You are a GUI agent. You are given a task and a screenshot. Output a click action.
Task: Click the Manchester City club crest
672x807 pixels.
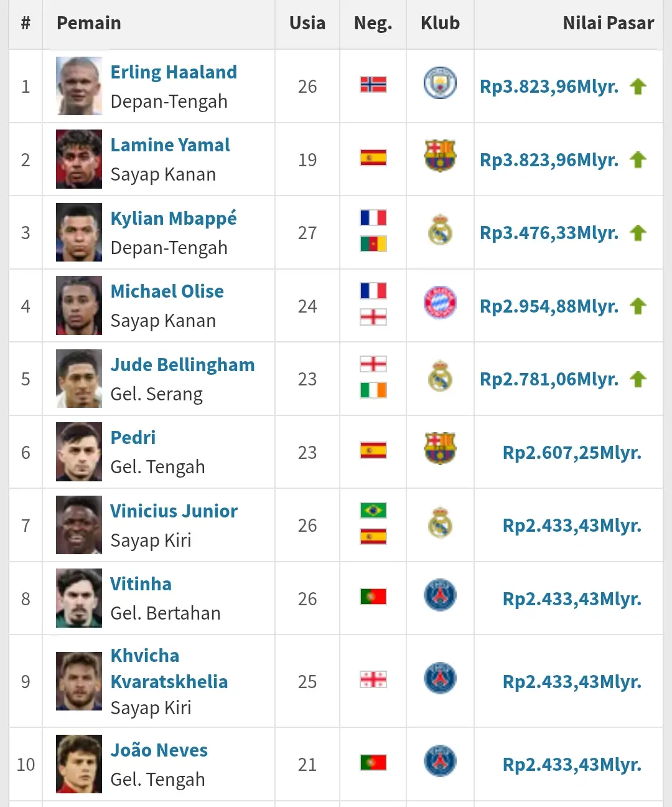tap(440, 84)
